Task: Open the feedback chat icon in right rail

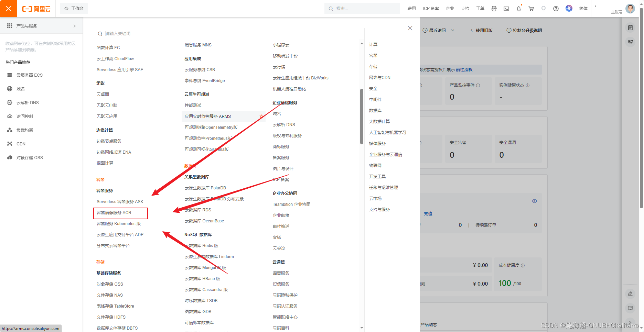Action: (x=630, y=308)
